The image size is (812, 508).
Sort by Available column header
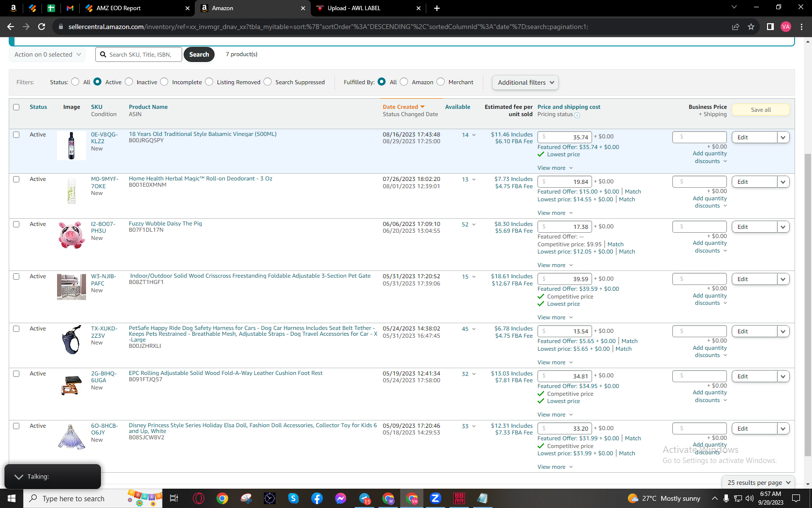coord(458,107)
